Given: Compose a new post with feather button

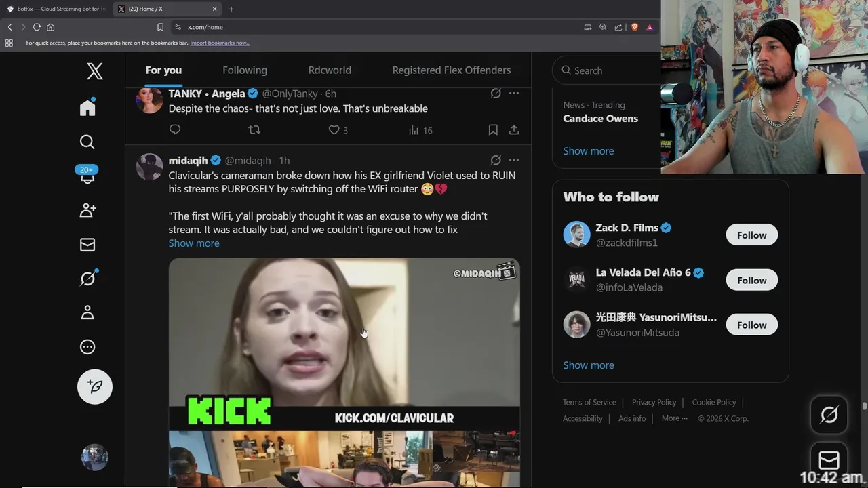Looking at the screenshot, I should 95,386.
